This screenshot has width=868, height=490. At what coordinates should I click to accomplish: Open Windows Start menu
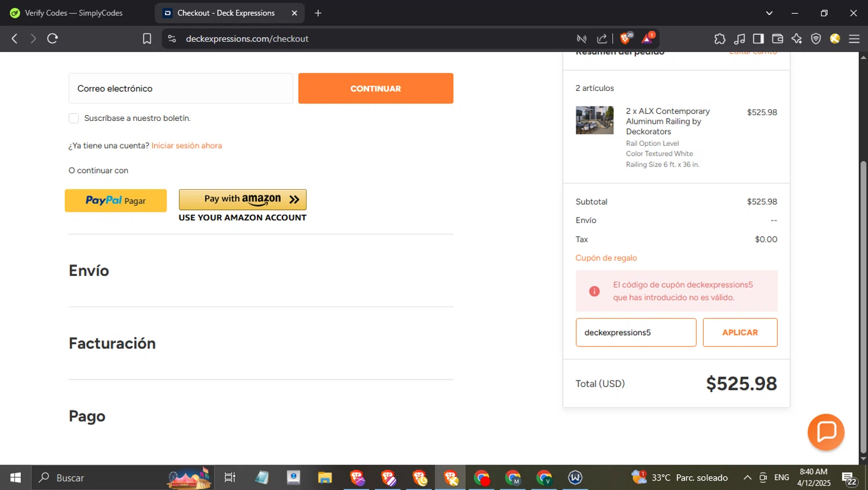[x=16, y=478]
